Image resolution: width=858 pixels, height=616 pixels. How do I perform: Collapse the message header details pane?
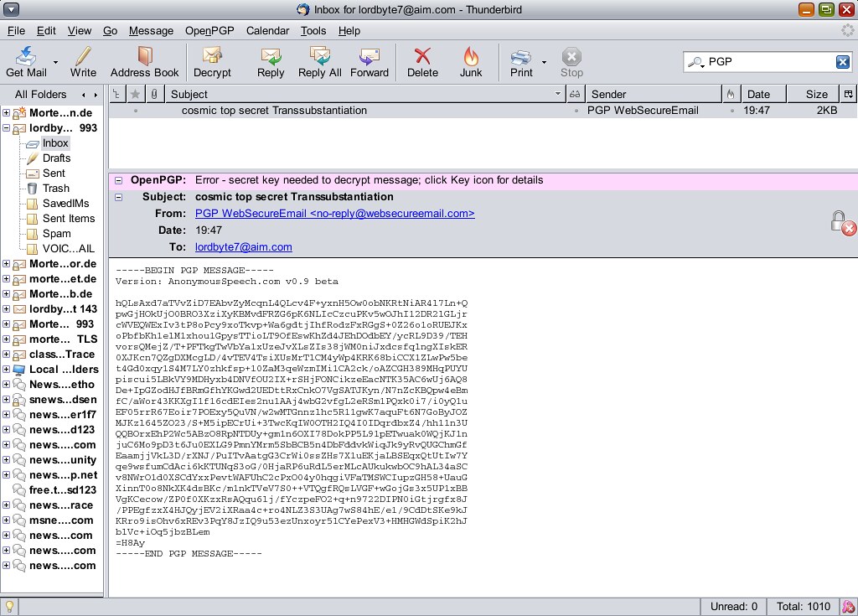click(116, 197)
